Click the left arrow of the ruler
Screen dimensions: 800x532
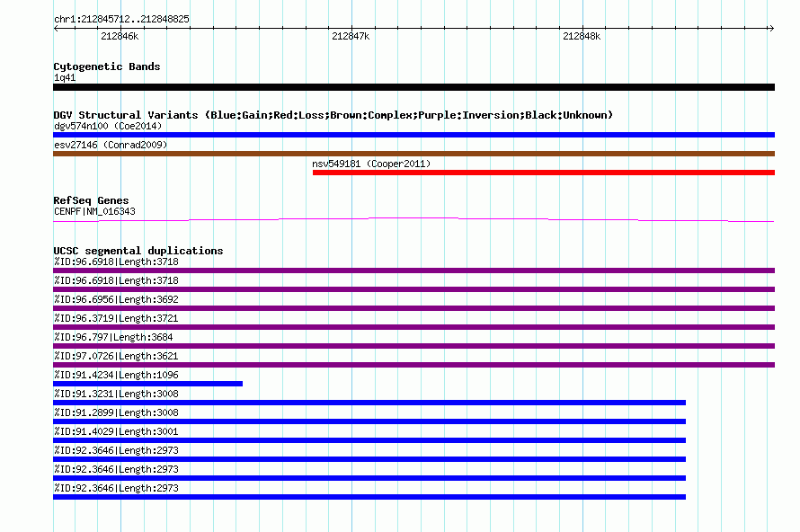pyautogui.click(x=56, y=28)
